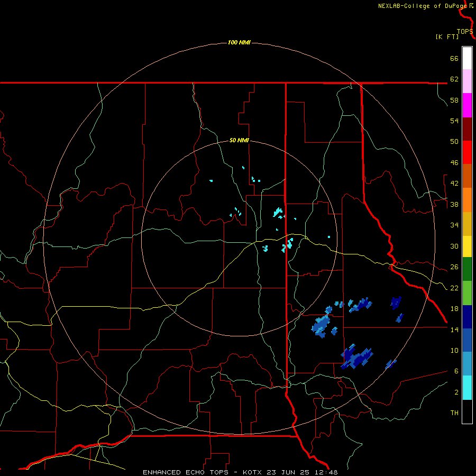Viewport: 476px width, 476px height.
Task: Click the black TH threshold swatch
Action: 467,411
